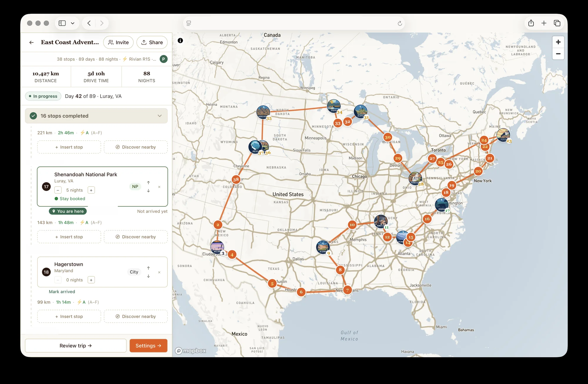The width and height of the screenshot is (588, 384).
Task: Click the park thumbnail marker 35 in North Dakota
Action: point(263,112)
